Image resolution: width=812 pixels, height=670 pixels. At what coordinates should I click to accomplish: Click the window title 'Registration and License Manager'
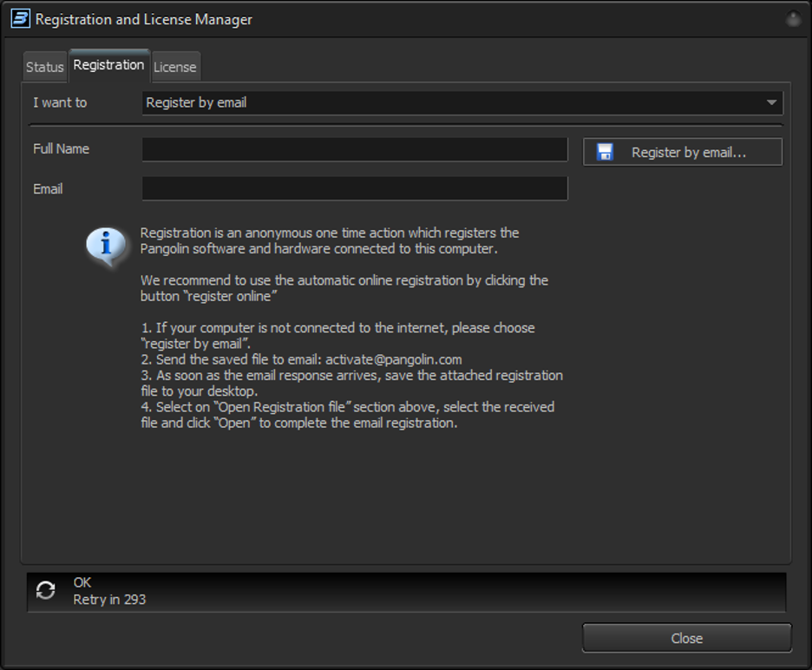coord(144,20)
